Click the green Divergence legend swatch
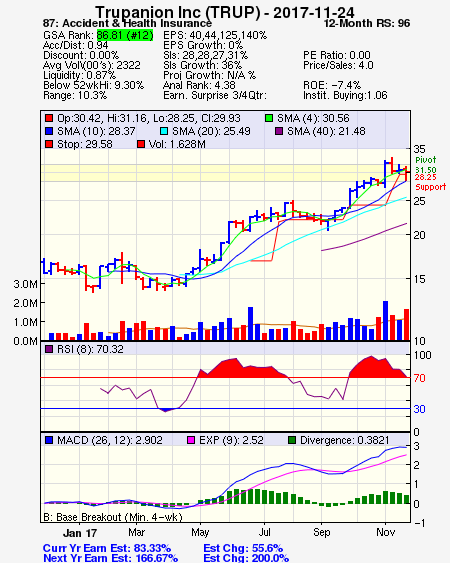The image size is (450, 563). (292, 440)
